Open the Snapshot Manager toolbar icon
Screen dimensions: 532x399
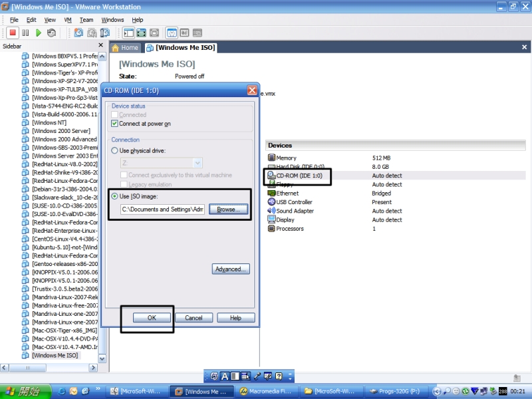[x=105, y=33]
